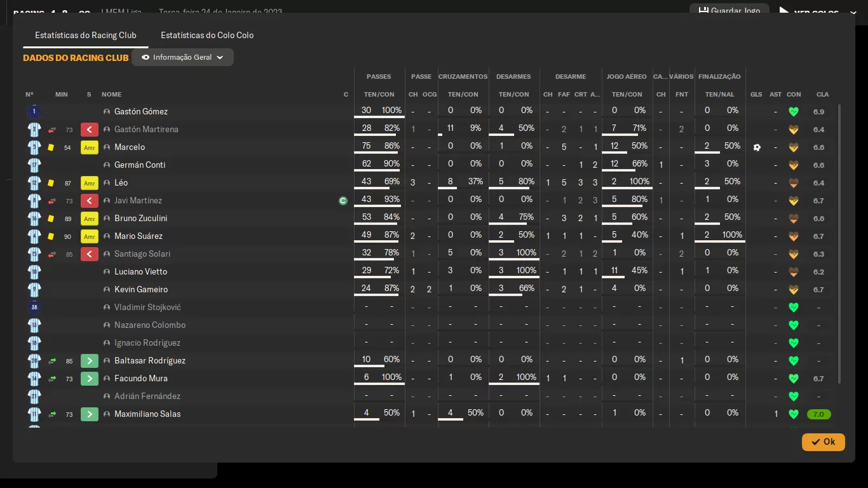Sort by the AST column header

[775, 95]
